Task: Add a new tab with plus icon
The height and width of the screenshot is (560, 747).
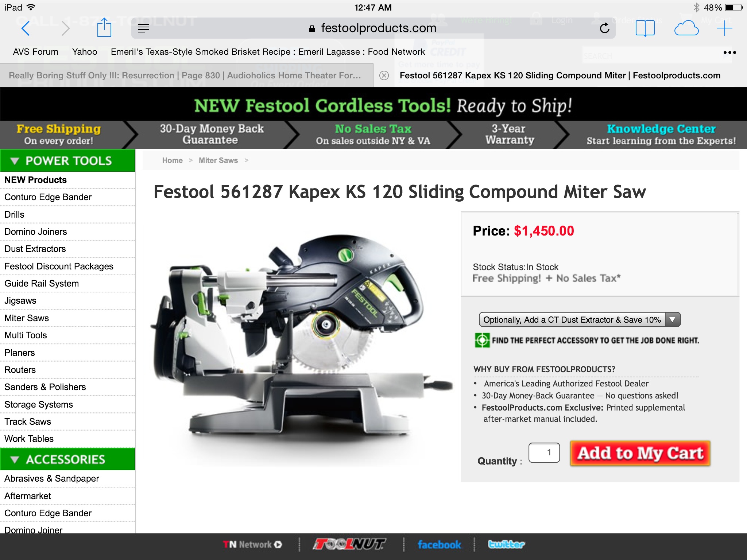Action: tap(724, 28)
